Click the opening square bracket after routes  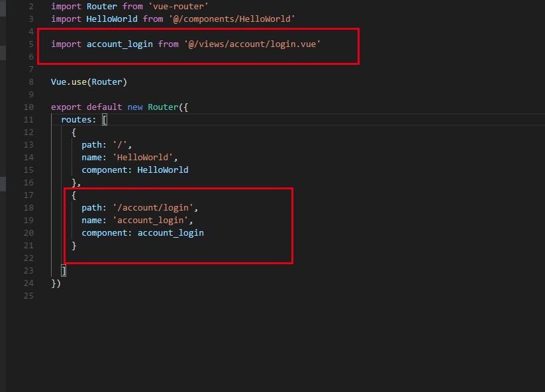105,120
